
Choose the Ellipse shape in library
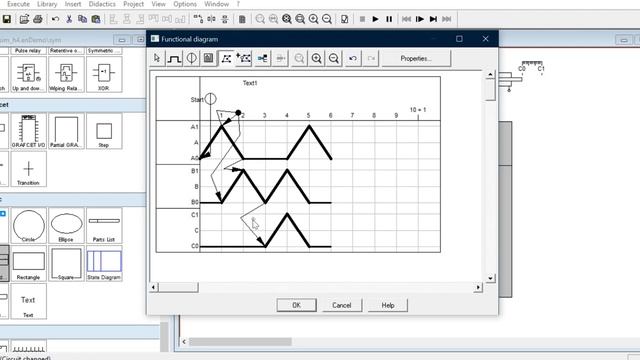pyautogui.click(x=66, y=225)
